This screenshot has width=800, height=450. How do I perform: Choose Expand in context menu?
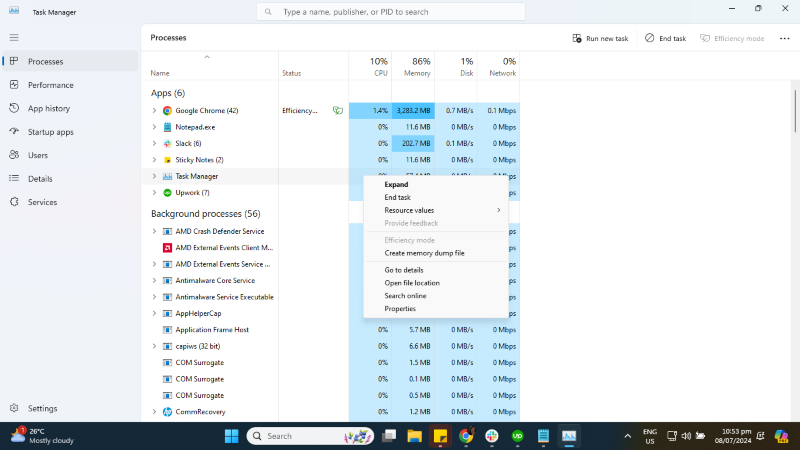point(436,185)
